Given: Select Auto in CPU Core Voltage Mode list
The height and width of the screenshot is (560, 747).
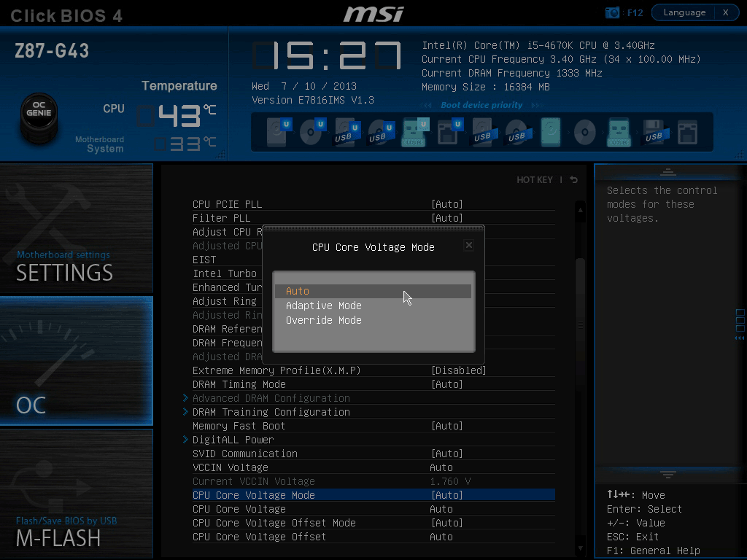Looking at the screenshot, I should coord(298,291).
